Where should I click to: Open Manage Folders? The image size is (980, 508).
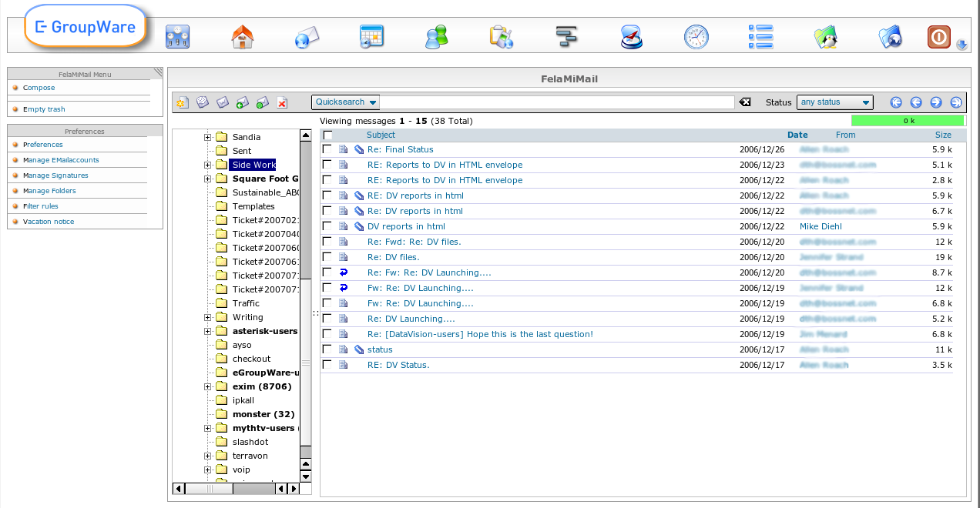(x=49, y=191)
